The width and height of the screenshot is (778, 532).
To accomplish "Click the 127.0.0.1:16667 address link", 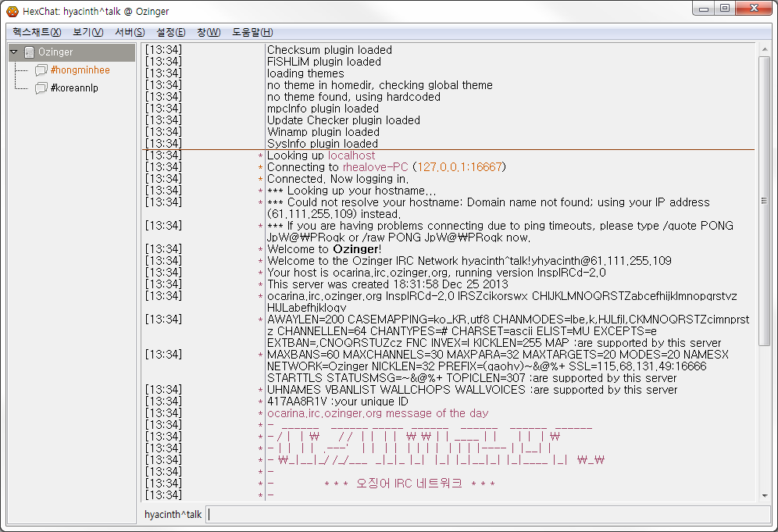I will [459, 167].
